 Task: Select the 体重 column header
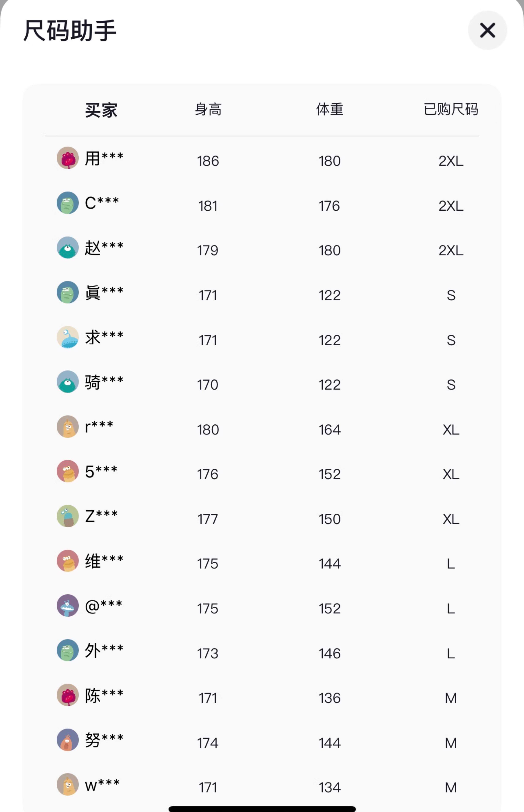pos(329,109)
